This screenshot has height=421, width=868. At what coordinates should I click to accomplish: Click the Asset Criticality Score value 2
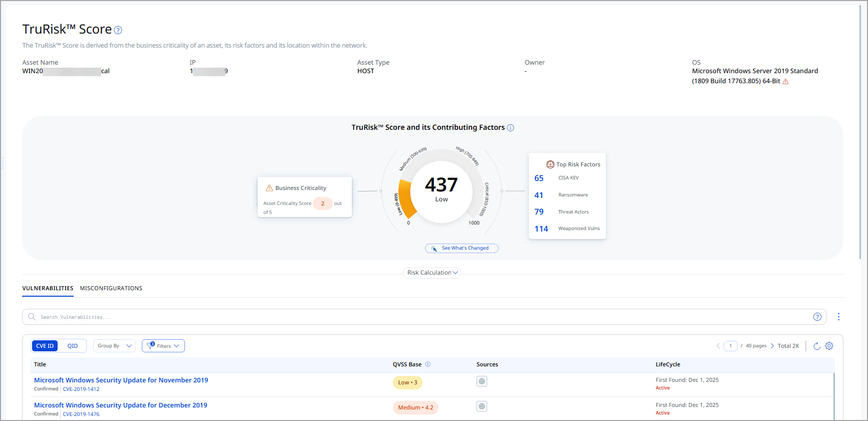(x=323, y=203)
